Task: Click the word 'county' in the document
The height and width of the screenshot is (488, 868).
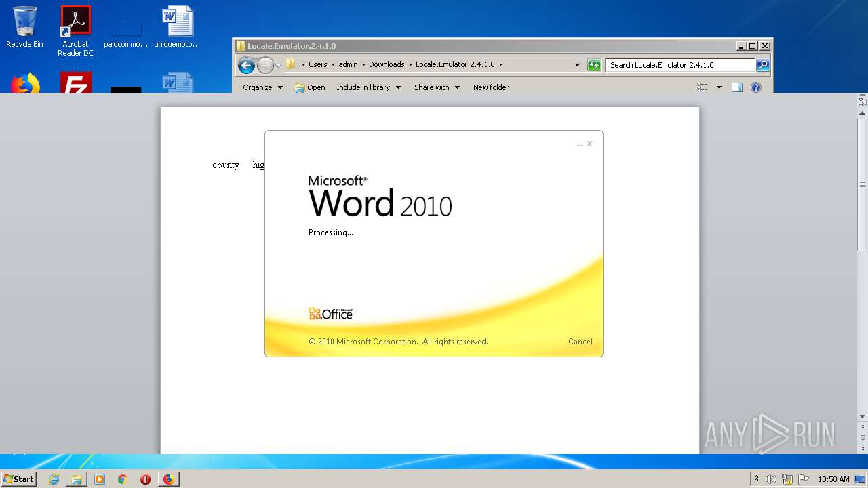Action: click(226, 165)
